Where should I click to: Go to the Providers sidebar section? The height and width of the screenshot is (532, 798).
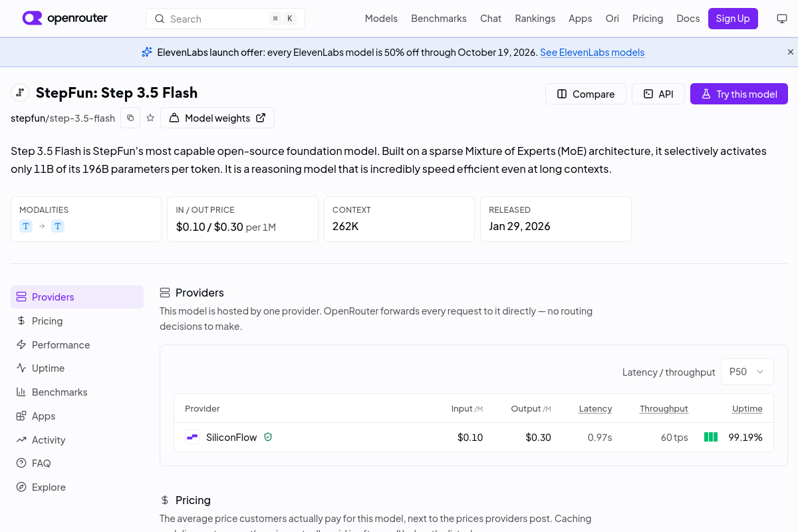point(77,297)
